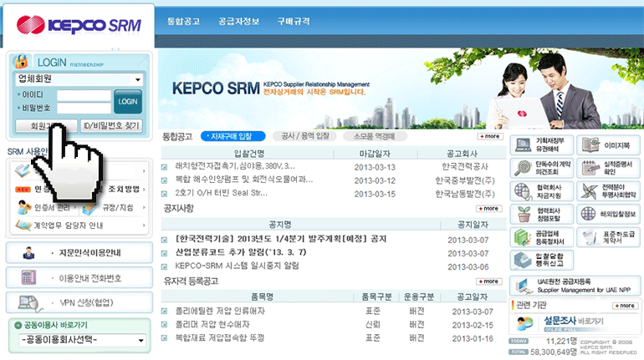Click the ID/비밀번호 찾기 button

click(x=111, y=125)
